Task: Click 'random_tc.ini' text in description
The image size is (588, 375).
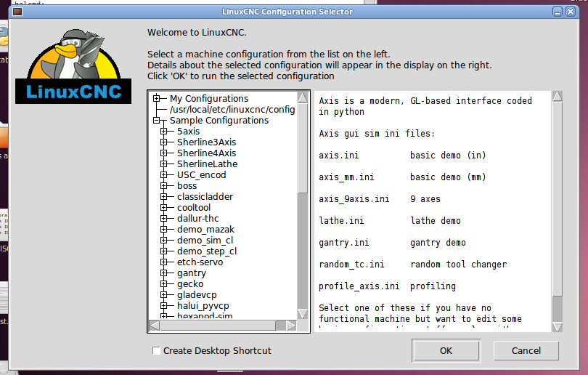Action: tap(351, 265)
